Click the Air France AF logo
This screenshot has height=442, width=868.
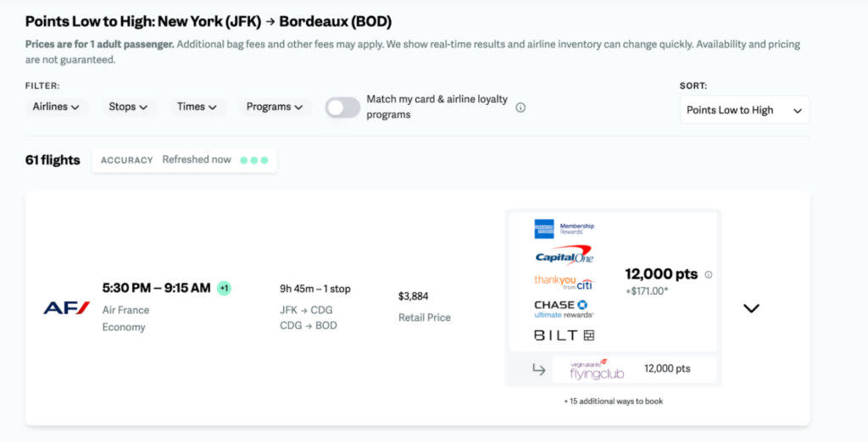66,307
